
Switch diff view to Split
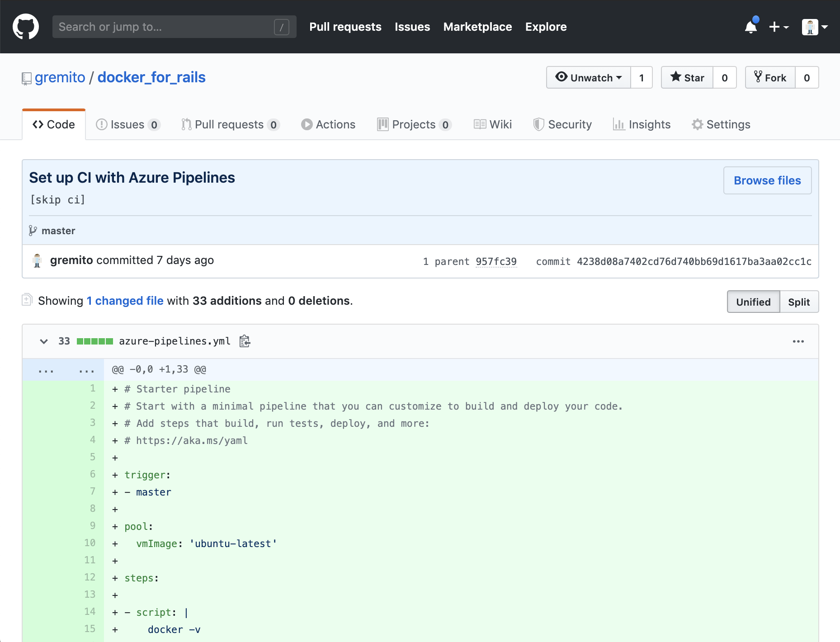pos(799,302)
